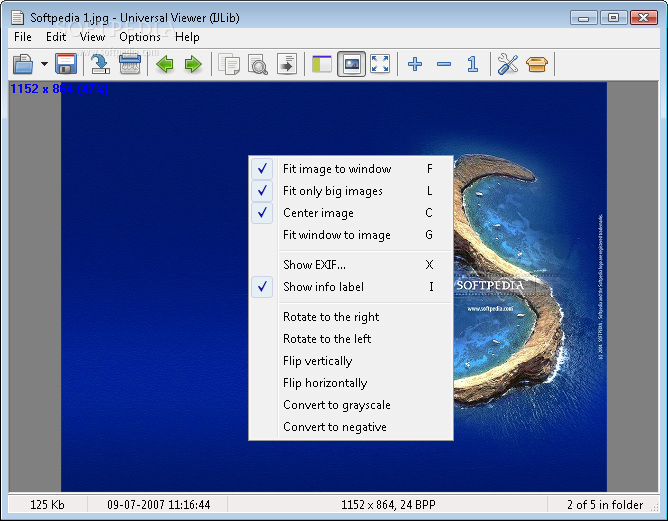Toggle Show info label option

point(351,287)
